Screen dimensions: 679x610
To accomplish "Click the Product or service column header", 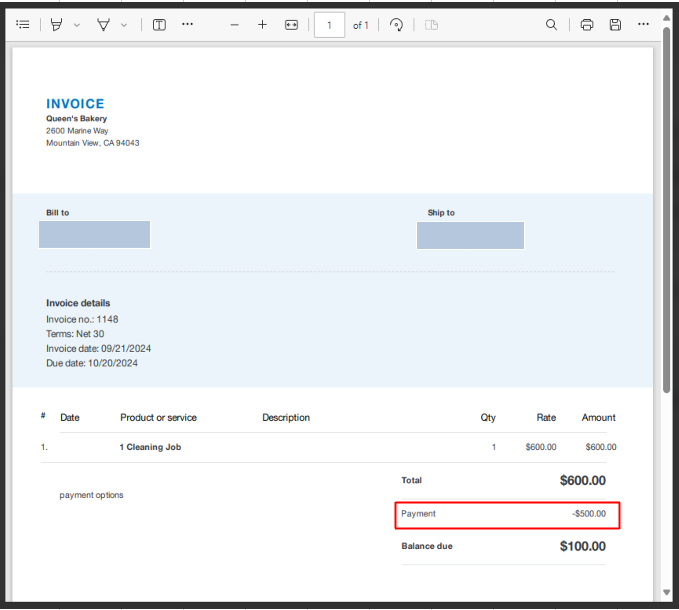I will click(158, 418).
